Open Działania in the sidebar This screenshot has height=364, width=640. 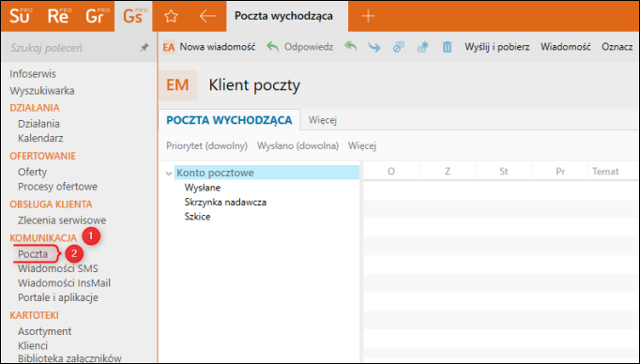click(38, 124)
